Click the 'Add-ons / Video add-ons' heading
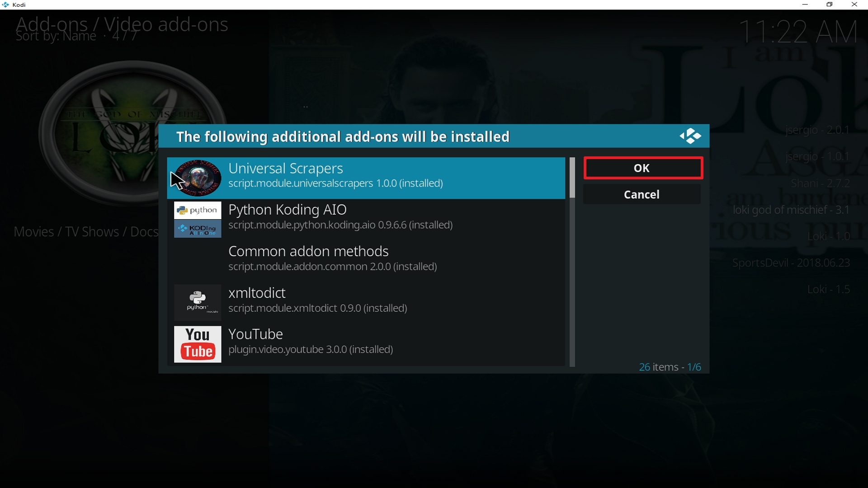The image size is (868, 488). (122, 23)
